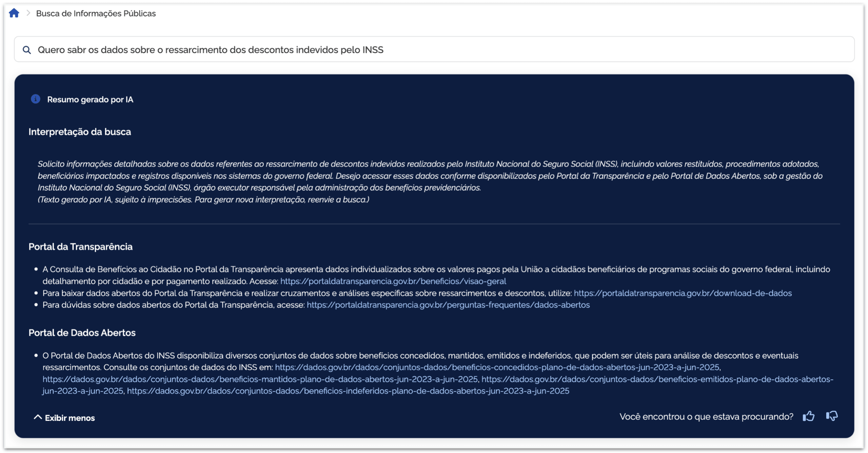Click the chevron-up arrow beside Exibir menos
Viewport: 868px width, 453px height.
point(38,417)
